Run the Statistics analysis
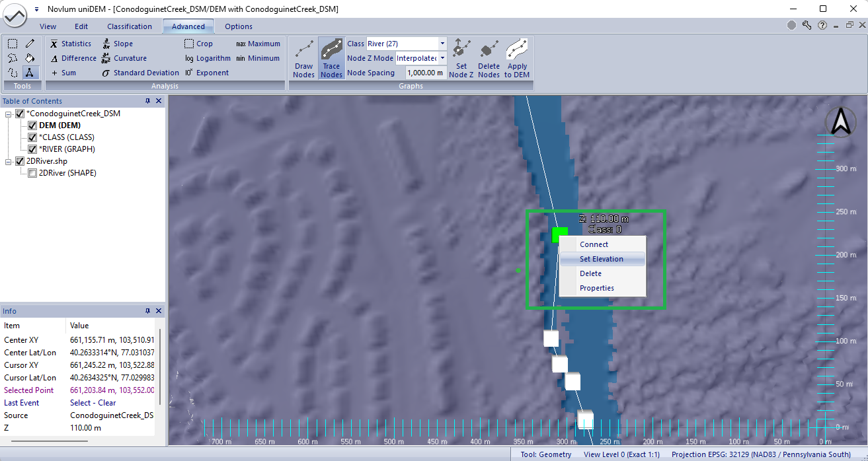The image size is (868, 461). [71, 44]
